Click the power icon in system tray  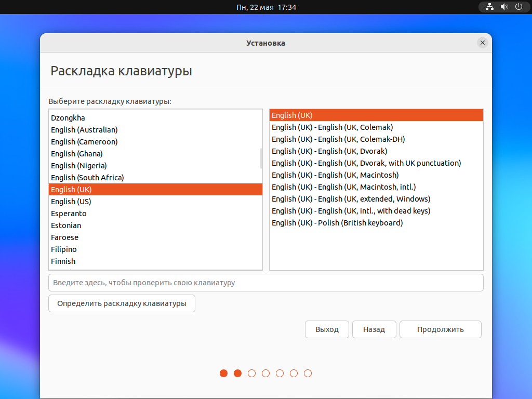tap(518, 7)
